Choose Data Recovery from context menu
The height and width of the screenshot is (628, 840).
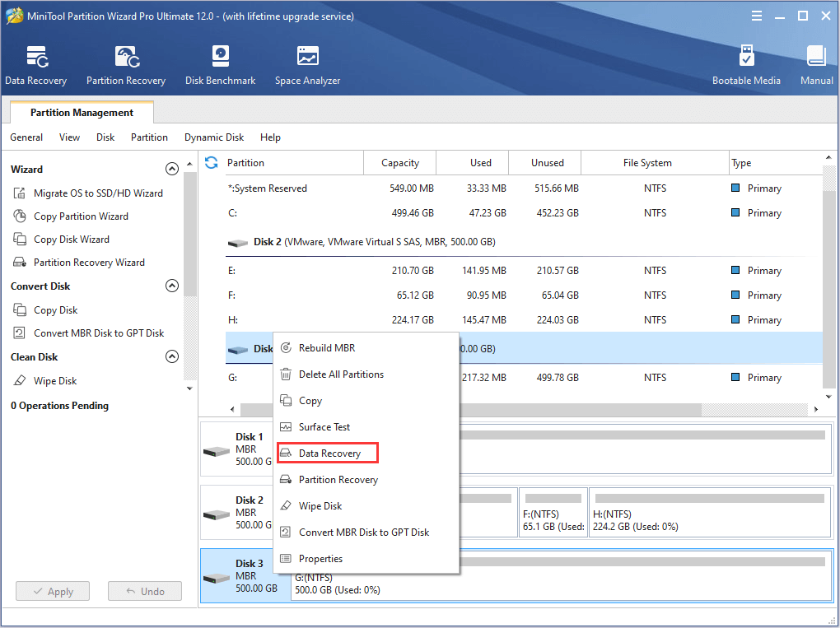tap(328, 453)
